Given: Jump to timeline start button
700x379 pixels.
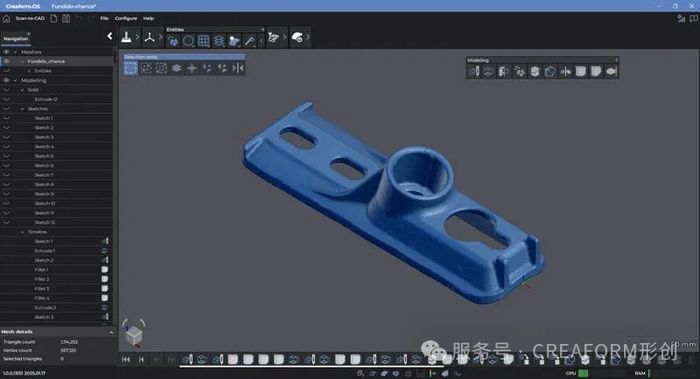Looking at the screenshot, I should [x=126, y=359].
